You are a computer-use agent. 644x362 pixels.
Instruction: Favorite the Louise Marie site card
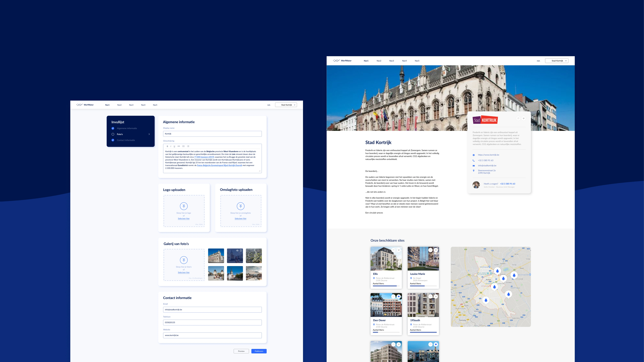[436, 250]
